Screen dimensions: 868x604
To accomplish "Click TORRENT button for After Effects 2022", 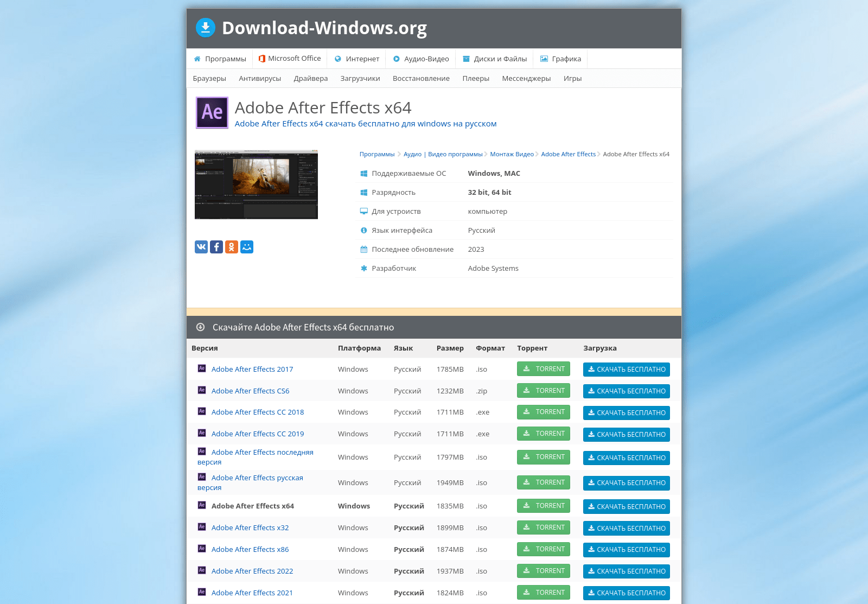I will [x=544, y=570].
